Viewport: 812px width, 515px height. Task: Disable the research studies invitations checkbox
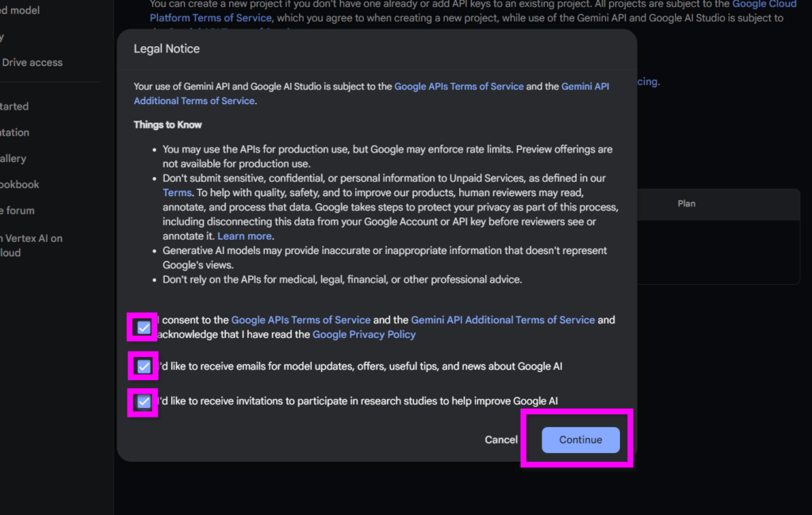(144, 402)
